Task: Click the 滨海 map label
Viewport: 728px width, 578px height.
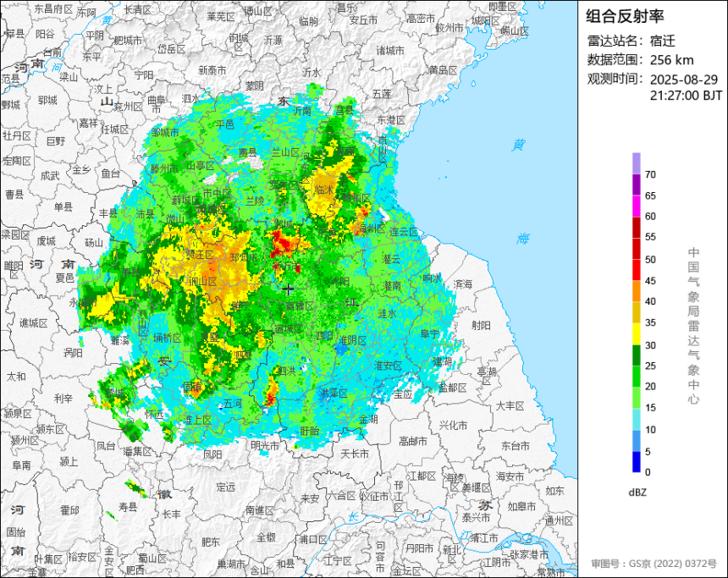Action: [462, 283]
